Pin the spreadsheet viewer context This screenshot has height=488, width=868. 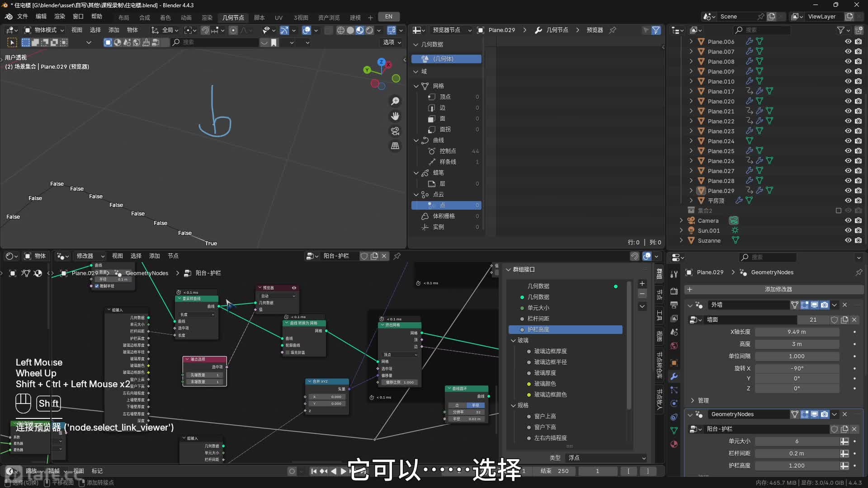[613, 30]
